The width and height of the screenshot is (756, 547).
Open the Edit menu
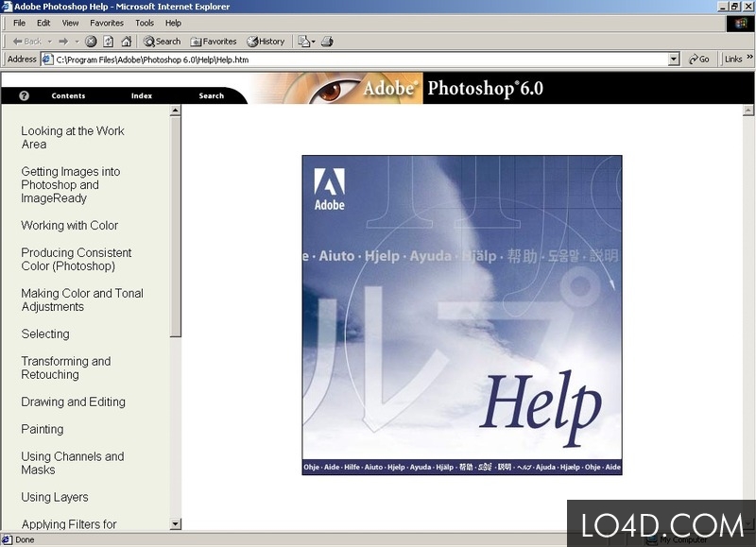pos(43,23)
